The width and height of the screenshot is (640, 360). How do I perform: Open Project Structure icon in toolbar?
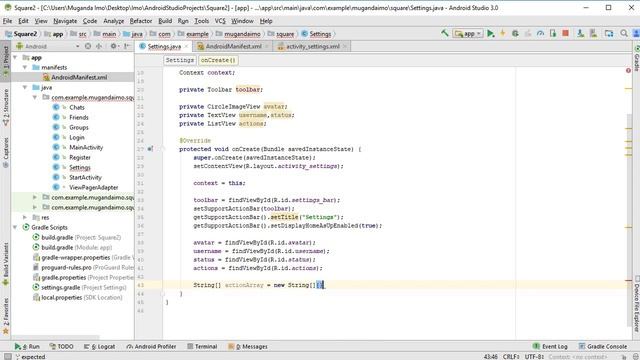click(x=609, y=33)
